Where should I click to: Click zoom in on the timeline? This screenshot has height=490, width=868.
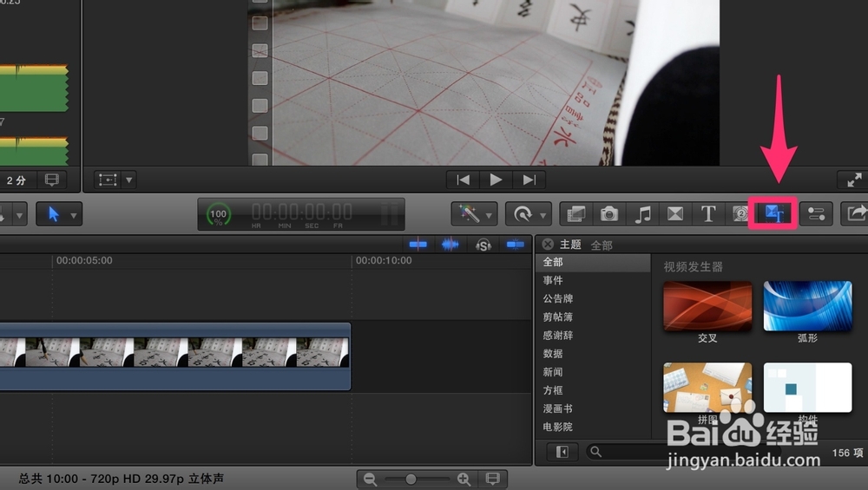[464, 479]
